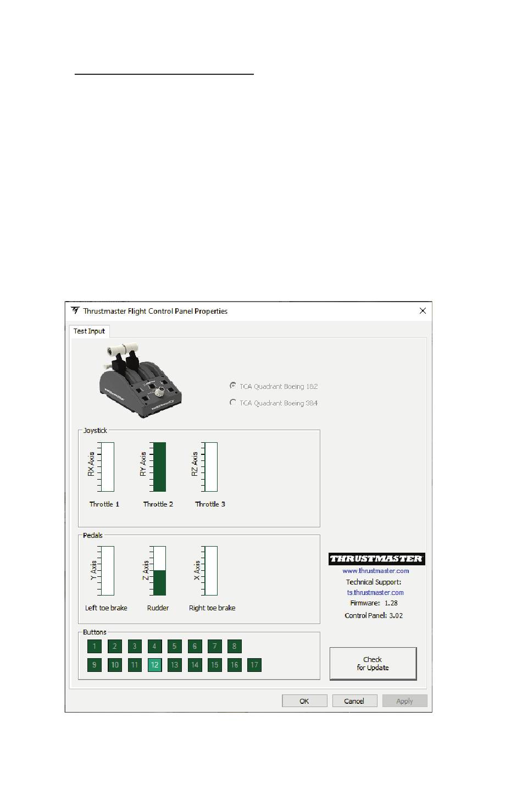
Task: Click button indicator 13
Action: pyautogui.click(x=174, y=665)
